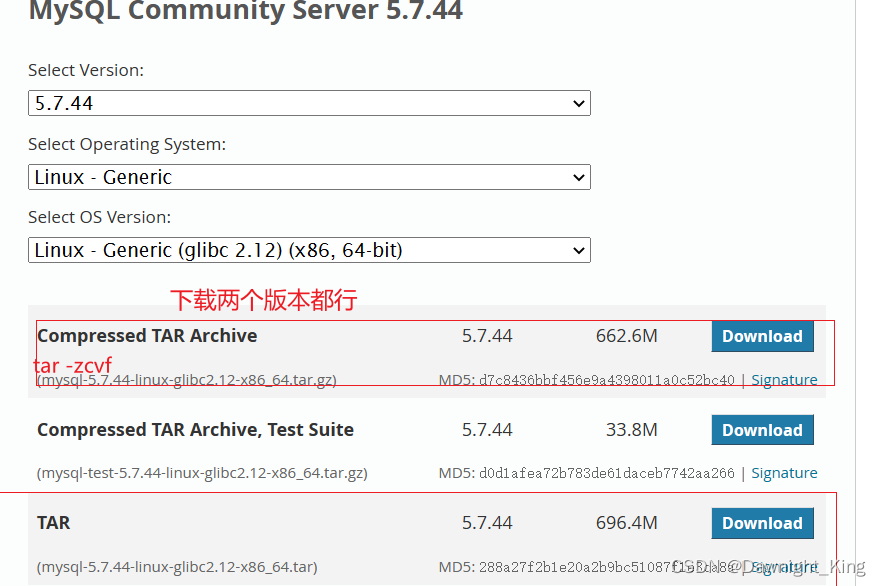Viewport: 881px width, 586px height.
Task: Open Signature link for Compressed TAR Archive
Action: (784, 380)
